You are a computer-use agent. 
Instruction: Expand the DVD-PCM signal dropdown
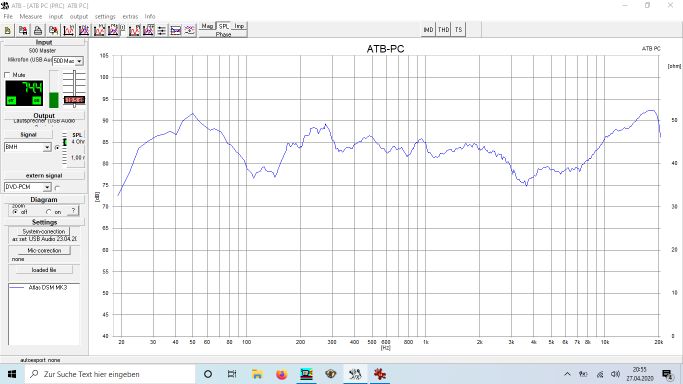(28, 187)
